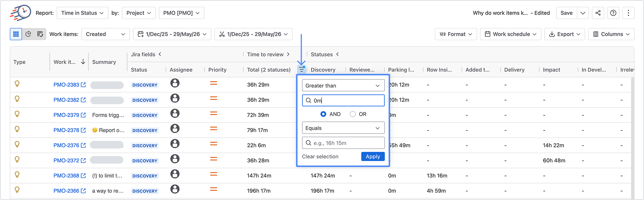644x200 pixels.
Task: Sort by Work item arrow
Action: [x=83, y=62]
